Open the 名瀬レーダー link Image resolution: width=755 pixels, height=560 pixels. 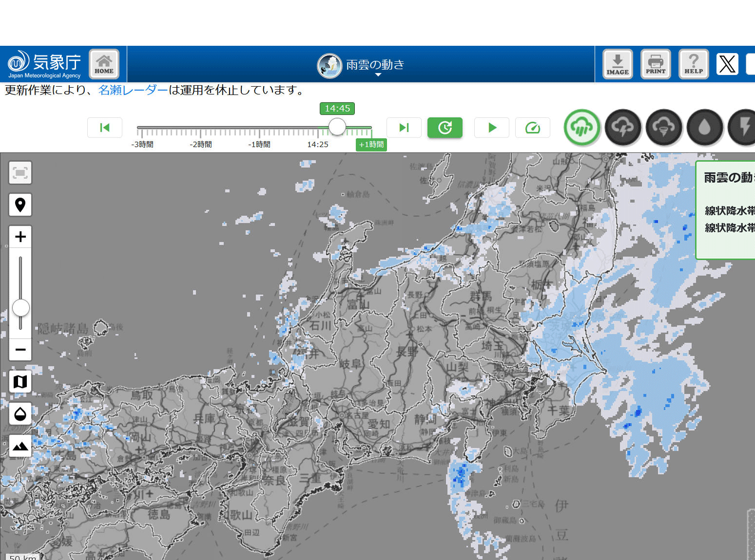(133, 90)
